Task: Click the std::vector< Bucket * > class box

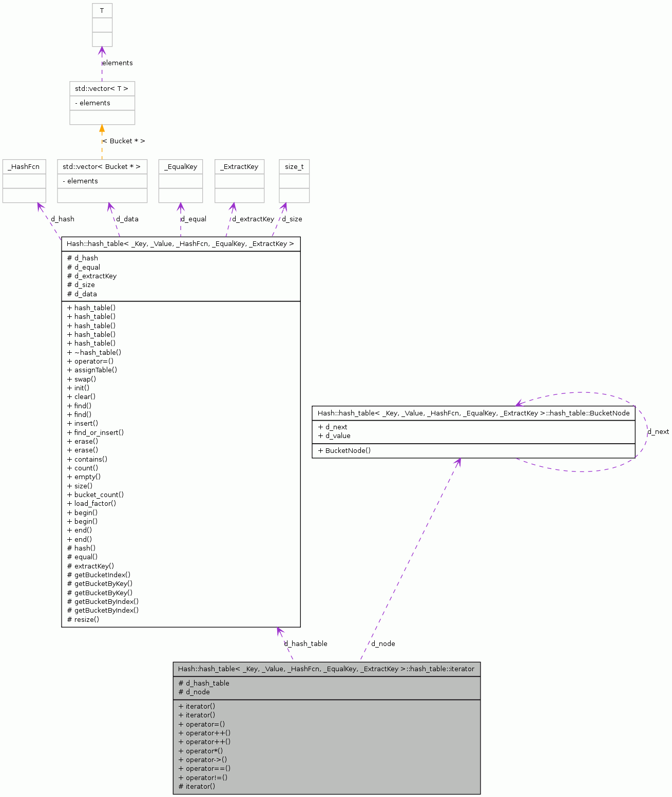Action: click(102, 166)
